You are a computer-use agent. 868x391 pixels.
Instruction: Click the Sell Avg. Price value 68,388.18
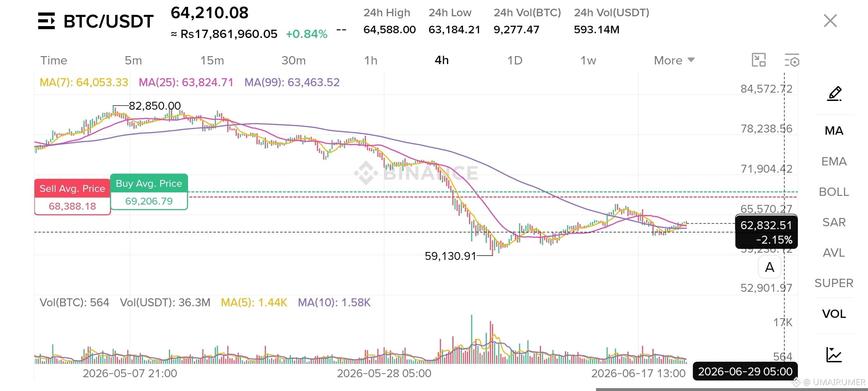pos(72,206)
